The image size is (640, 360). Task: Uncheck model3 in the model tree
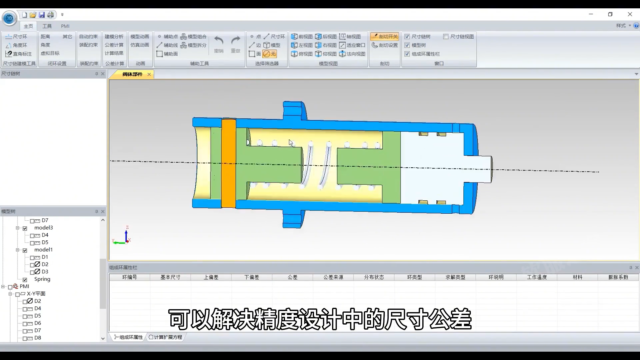point(25,228)
